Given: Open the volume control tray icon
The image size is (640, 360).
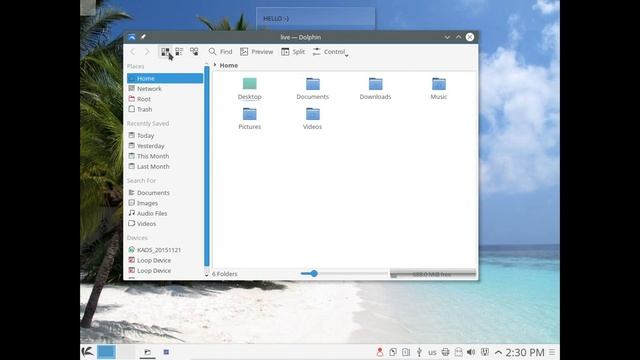Looking at the screenshot, I should pyautogui.click(x=471, y=352).
